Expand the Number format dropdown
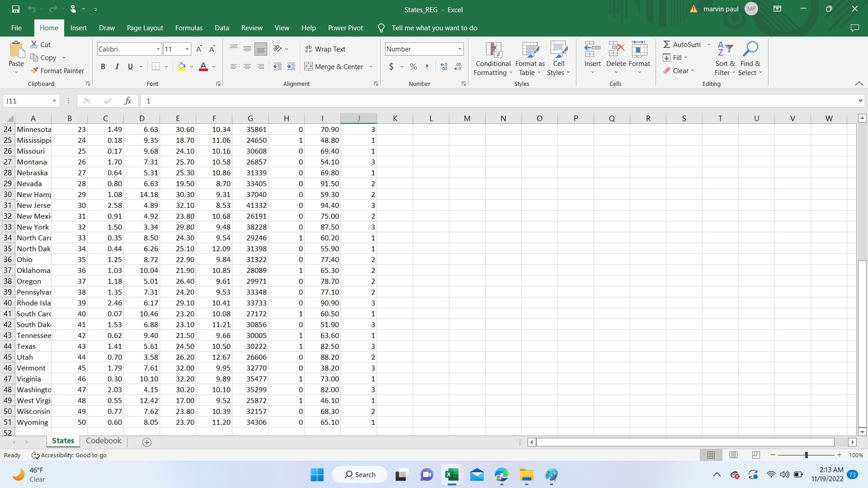The width and height of the screenshot is (868, 488). (459, 49)
